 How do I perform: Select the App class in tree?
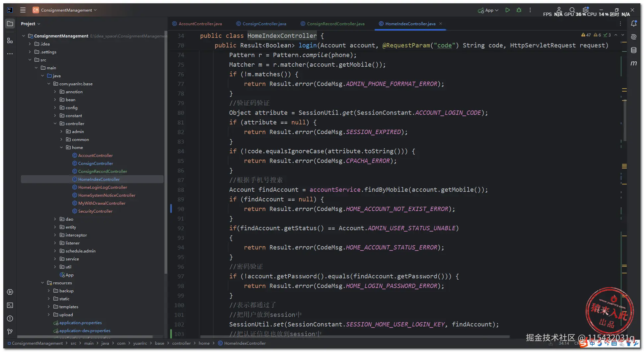pos(69,275)
